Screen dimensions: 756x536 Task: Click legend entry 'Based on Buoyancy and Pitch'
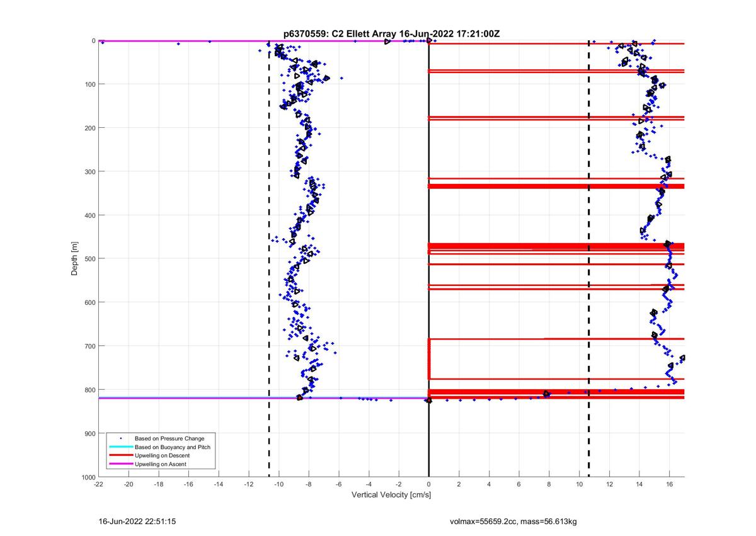pos(173,447)
